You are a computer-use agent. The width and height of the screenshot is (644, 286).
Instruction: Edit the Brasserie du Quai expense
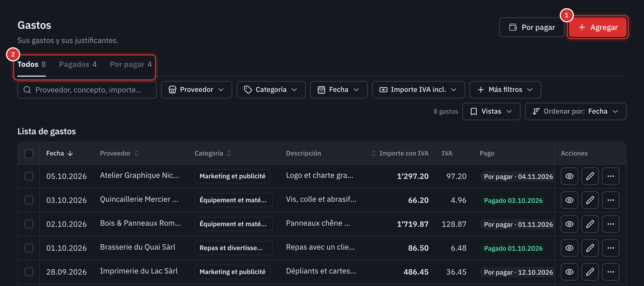click(x=590, y=248)
